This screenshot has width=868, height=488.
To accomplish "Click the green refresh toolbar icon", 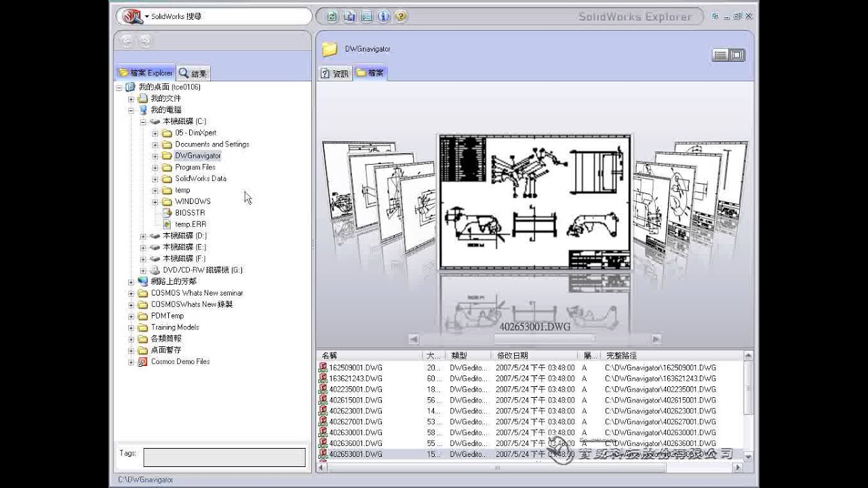I will click(x=332, y=16).
